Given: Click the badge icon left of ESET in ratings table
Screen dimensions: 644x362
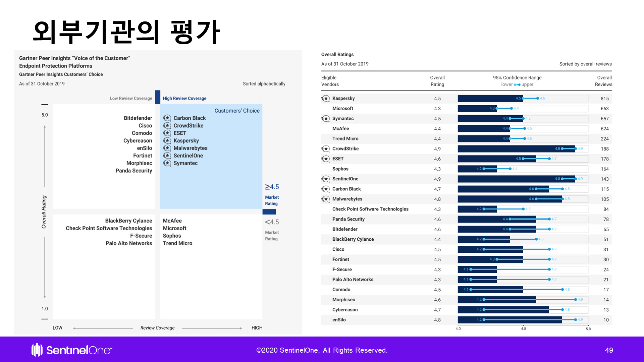Looking at the screenshot, I should coord(325,159).
